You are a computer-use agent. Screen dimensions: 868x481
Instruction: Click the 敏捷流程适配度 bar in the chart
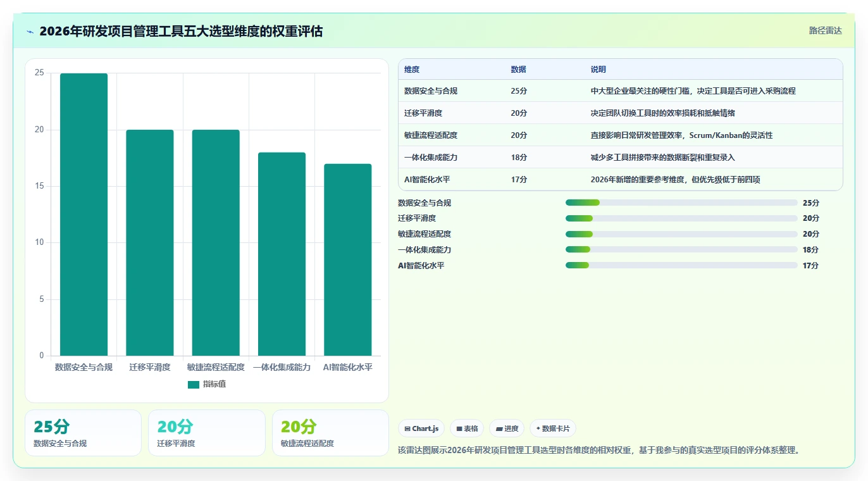(x=216, y=243)
